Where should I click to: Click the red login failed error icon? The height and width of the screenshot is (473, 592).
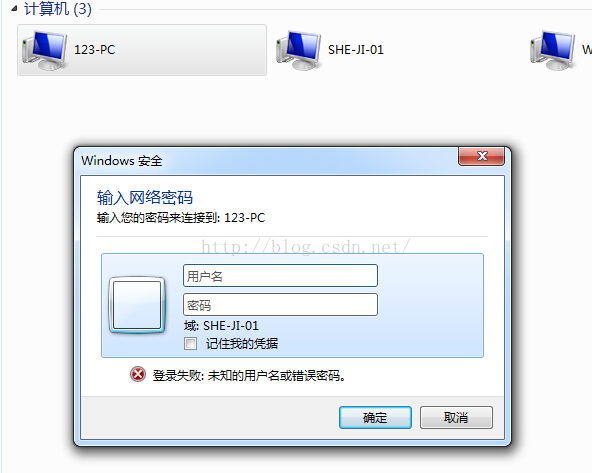tap(138, 374)
